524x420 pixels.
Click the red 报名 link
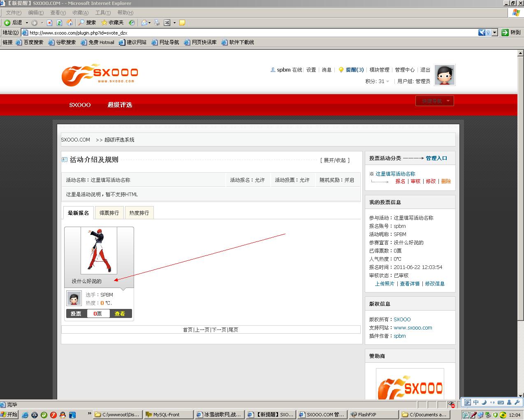[400, 181]
